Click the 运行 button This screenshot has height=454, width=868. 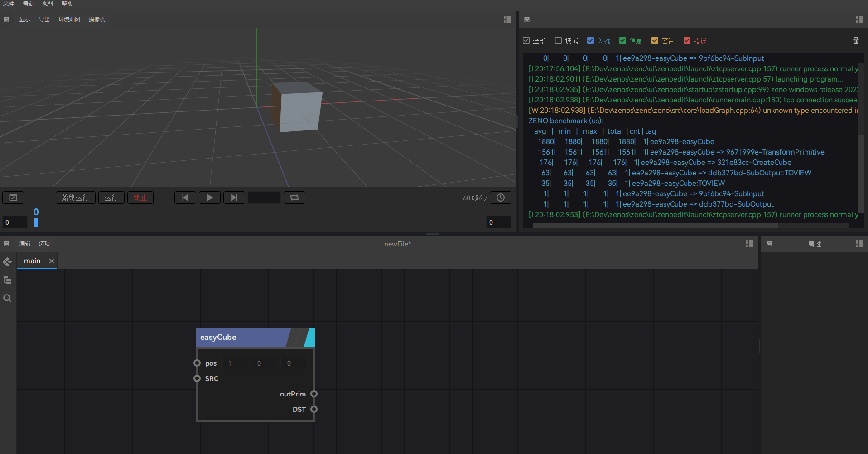pos(111,198)
